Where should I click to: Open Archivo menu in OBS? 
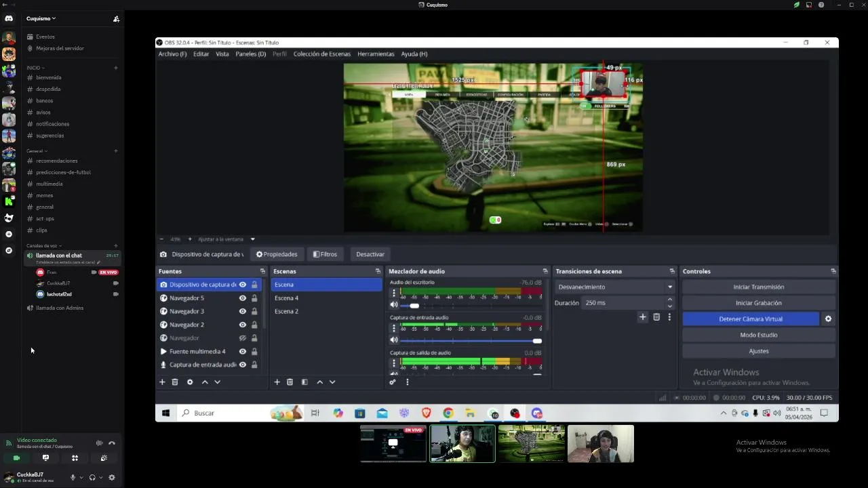coord(172,54)
